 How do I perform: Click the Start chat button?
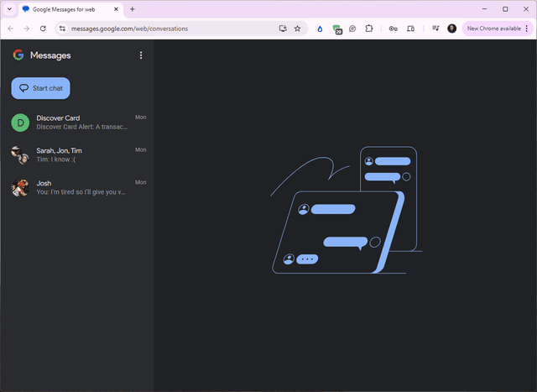[40, 88]
